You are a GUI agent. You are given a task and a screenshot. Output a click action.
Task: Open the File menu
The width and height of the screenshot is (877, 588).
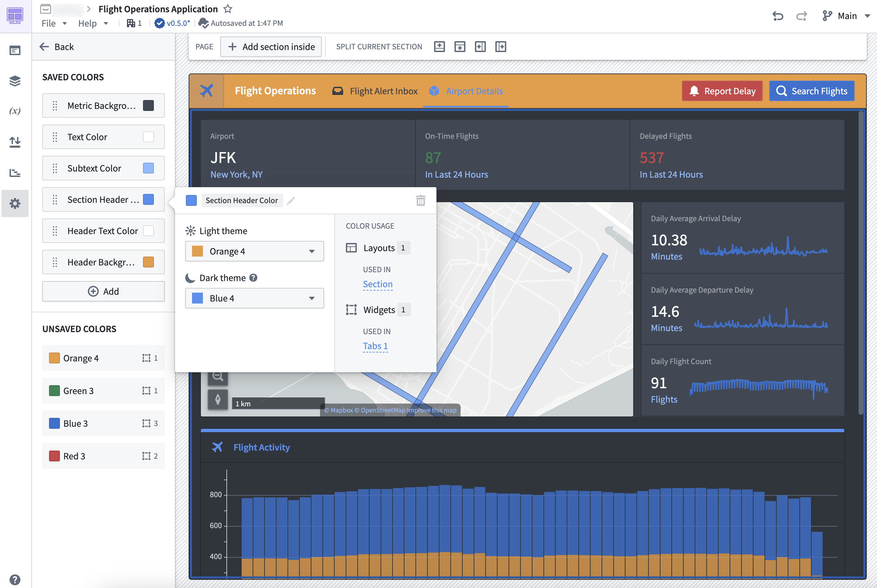[x=54, y=23]
